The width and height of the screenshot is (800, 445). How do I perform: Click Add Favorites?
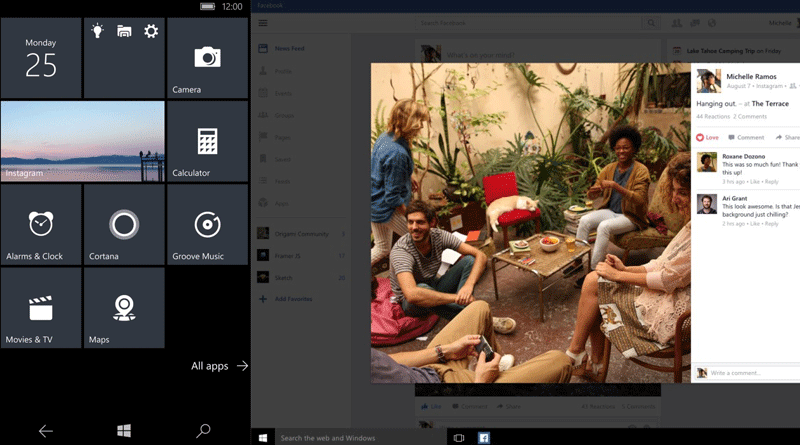coord(286,299)
